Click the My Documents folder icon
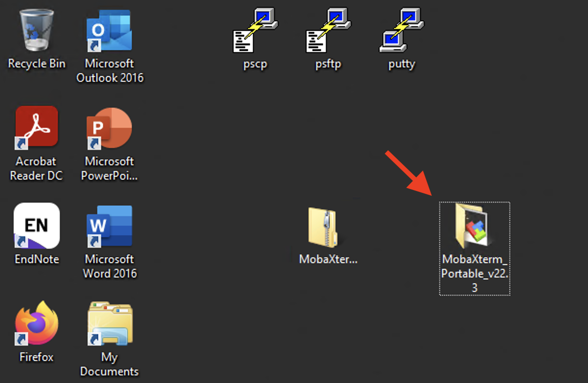 (x=109, y=323)
